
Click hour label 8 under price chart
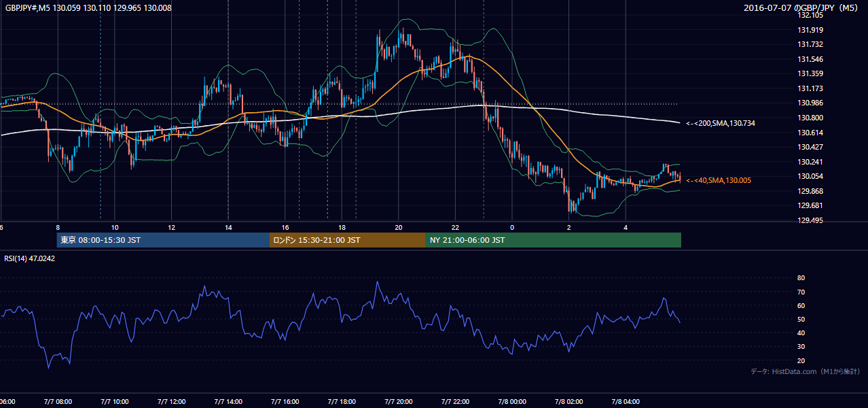[x=58, y=227]
